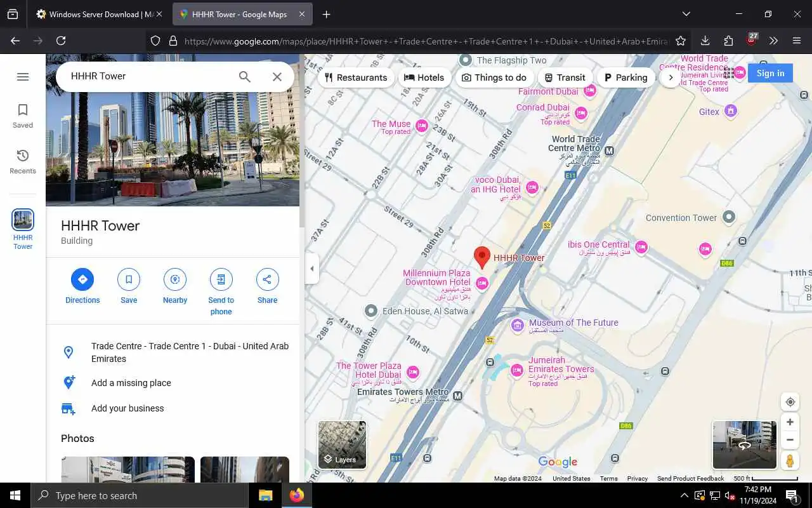Open Windows Start menu
This screenshot has width=812, height=508.
tap(15, 495)
